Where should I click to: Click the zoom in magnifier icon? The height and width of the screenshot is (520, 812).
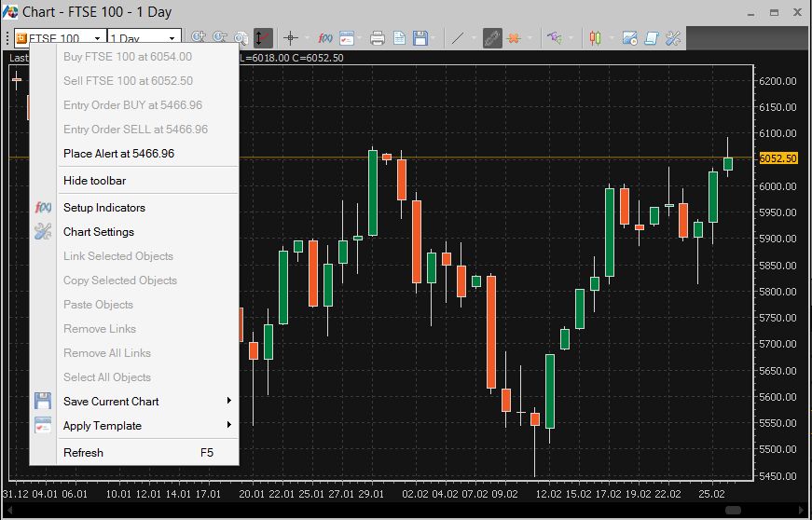click(199, 37)
